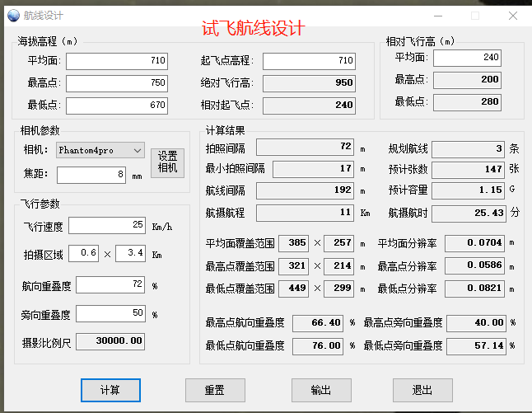Click the 设置相机 button
Viewport: 532px width, 413px height.
pos(168,163)
